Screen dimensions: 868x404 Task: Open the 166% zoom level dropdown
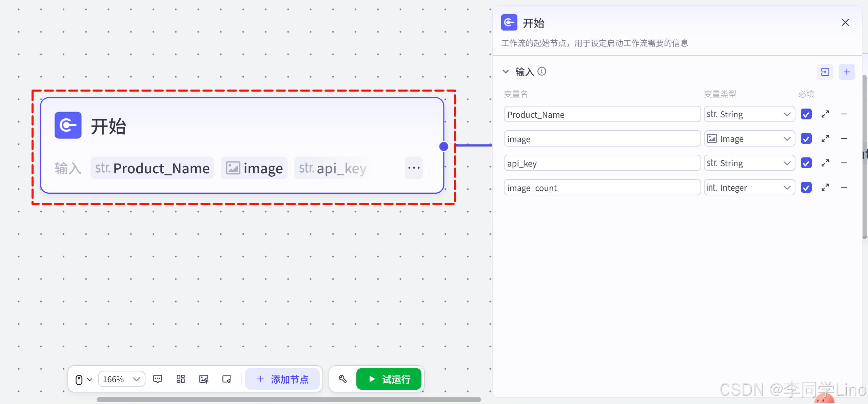(x=121, y=379)
